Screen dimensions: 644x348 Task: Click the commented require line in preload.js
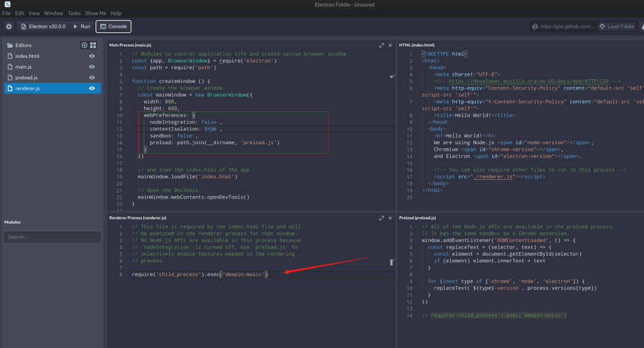tap(494, 316)
